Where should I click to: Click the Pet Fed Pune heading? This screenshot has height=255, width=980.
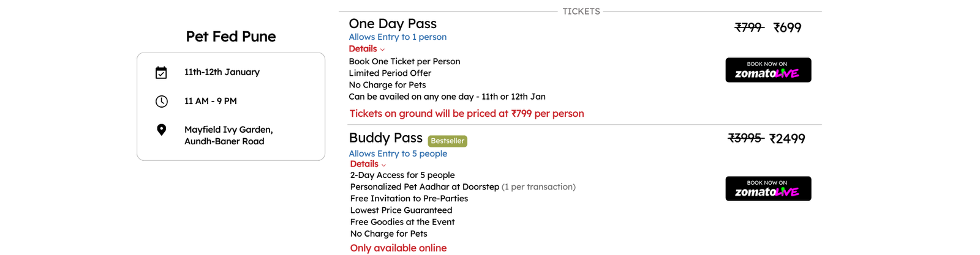point(231,37)
